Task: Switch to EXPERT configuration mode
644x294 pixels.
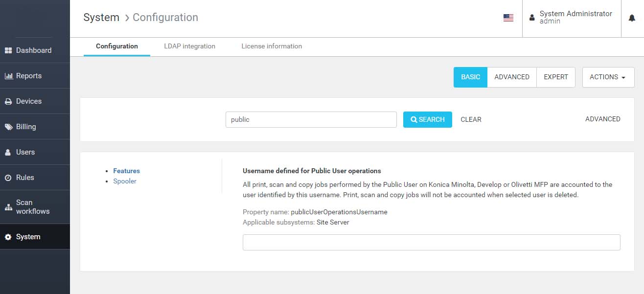Action: coord(556,77)
